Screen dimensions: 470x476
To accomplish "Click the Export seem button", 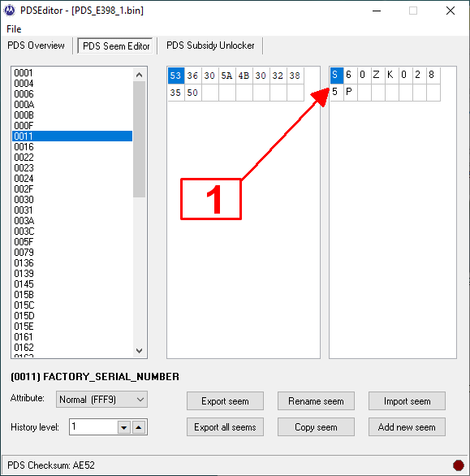I will (x=225, y=401).
